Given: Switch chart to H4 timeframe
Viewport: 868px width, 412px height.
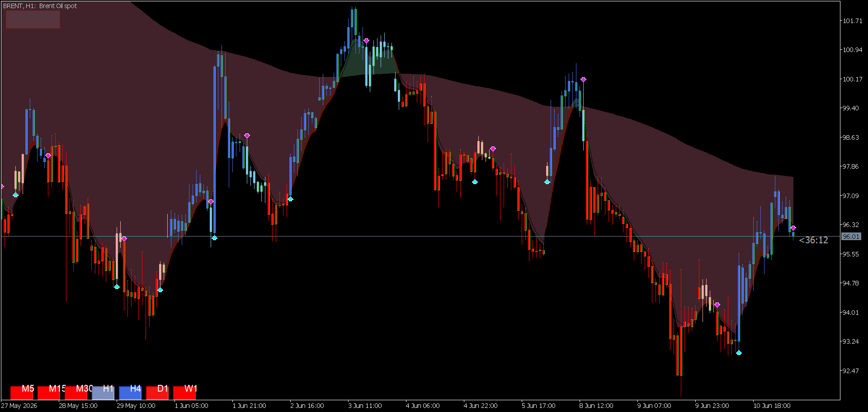Looking at the screenshot, I should (x=130, y=392).
